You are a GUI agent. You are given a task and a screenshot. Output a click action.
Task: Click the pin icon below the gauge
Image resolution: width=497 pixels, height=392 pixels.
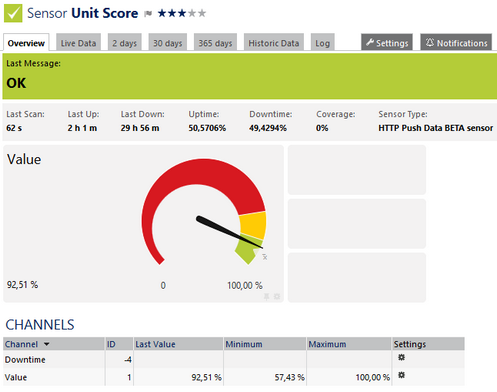pos(266,296)
